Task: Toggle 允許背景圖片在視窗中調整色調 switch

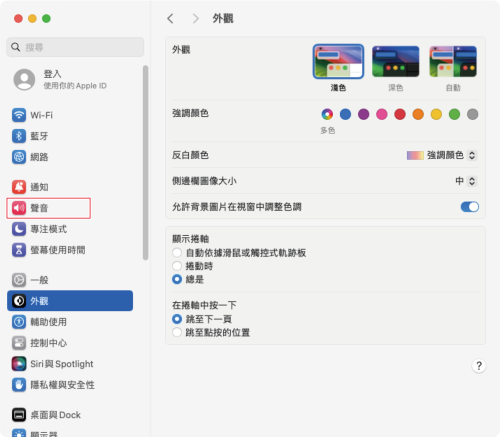Action: (x=470, y=207)
